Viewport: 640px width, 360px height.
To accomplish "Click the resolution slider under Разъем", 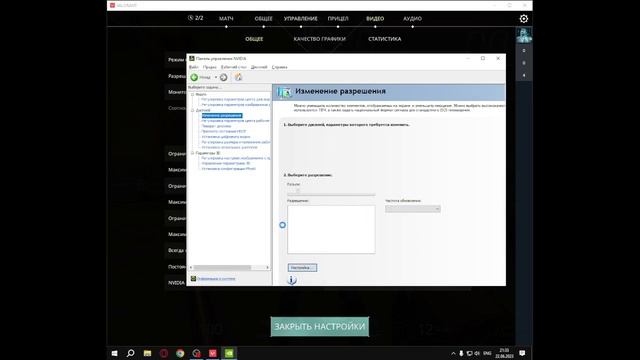I will point(331,191).
